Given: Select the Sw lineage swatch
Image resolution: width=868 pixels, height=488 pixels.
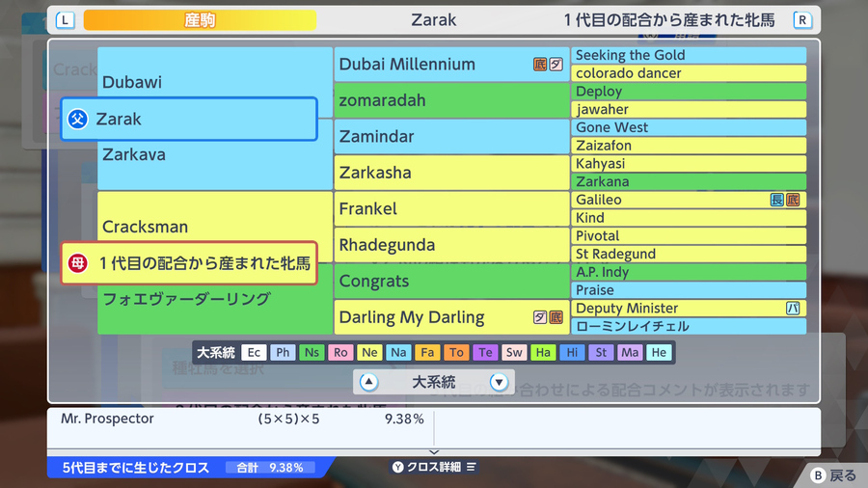Looking at the screenshot, I should click(514, 352).
